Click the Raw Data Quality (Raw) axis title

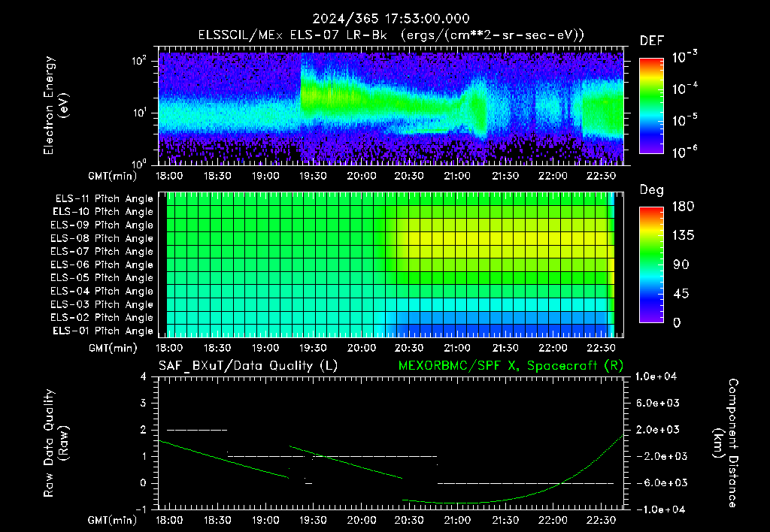click(x=56, y=443)
